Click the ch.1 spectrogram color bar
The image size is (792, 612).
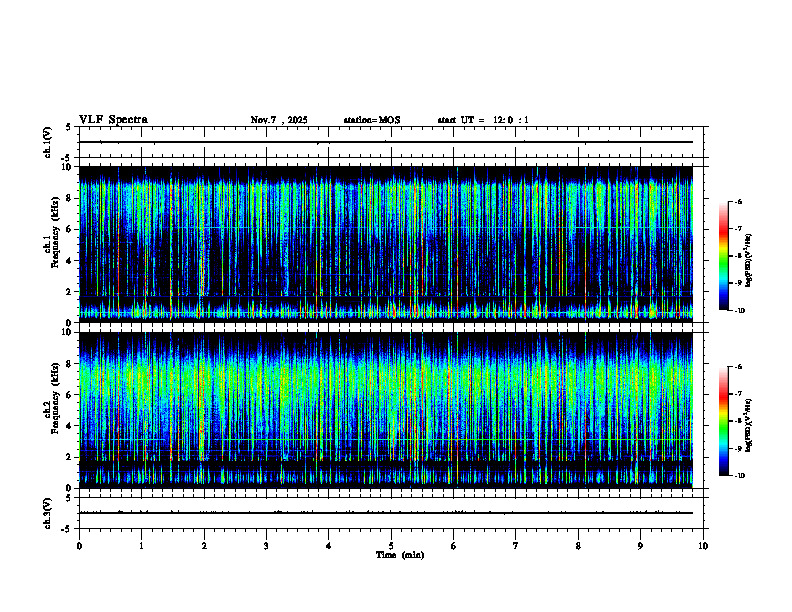click(x=723, y=256)
